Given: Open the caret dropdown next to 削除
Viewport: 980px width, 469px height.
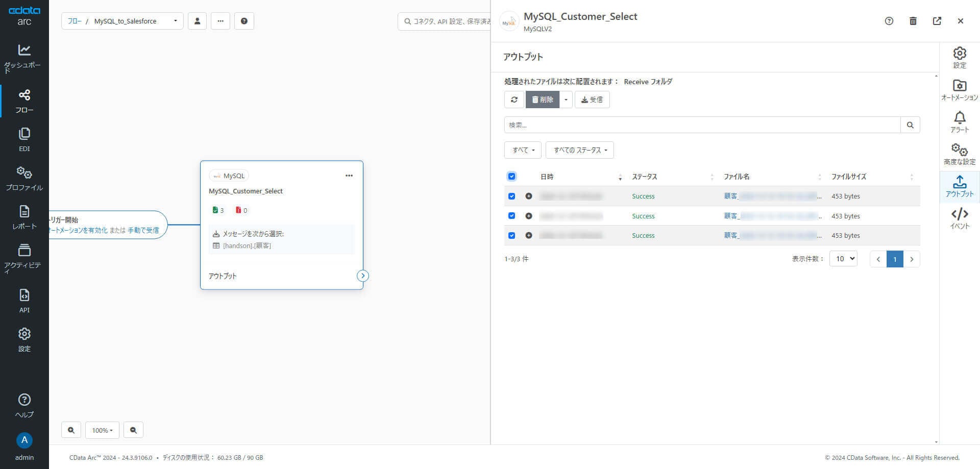Looking at the screenshot, I should pos(566,100).
